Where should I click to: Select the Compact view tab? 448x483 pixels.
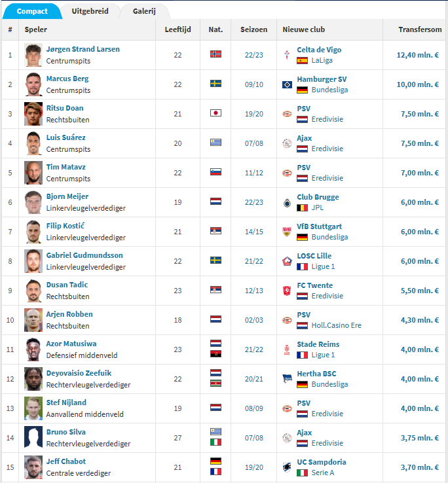(32, 11)
